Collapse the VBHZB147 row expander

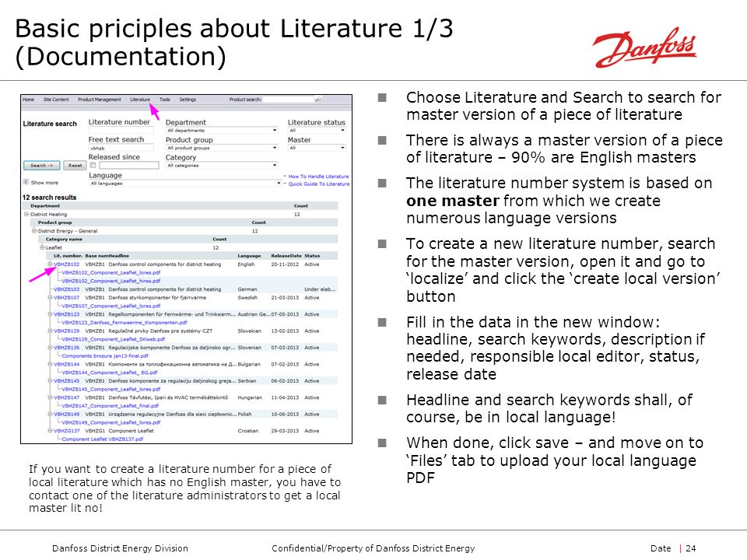[50, 397]
